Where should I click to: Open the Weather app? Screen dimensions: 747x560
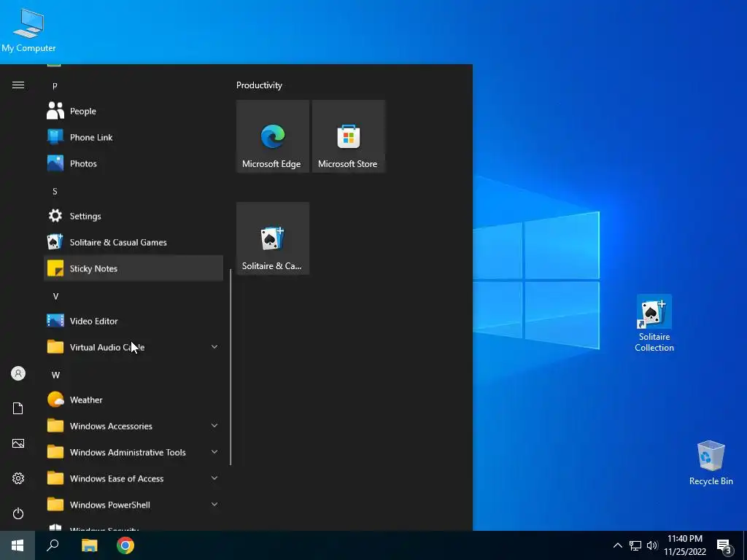pos(133,400)
